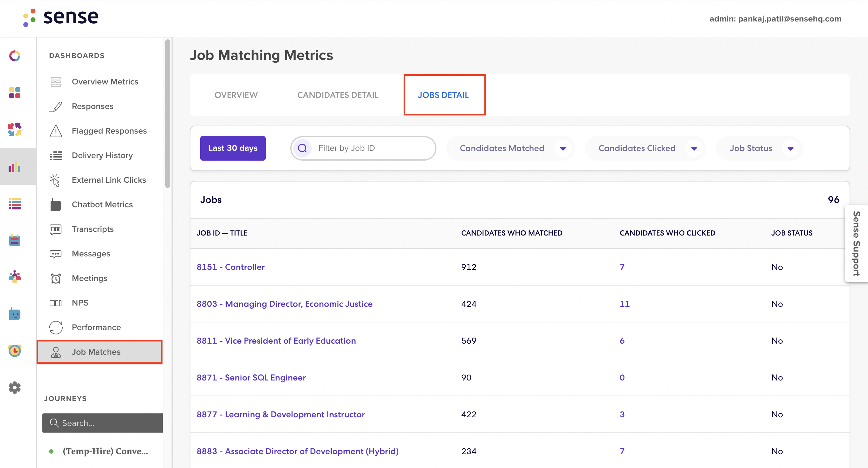The width and height of the screenshot is (868, 468).
Task: Open the multicolor ring icon in left rail
Action: point(14,56)
